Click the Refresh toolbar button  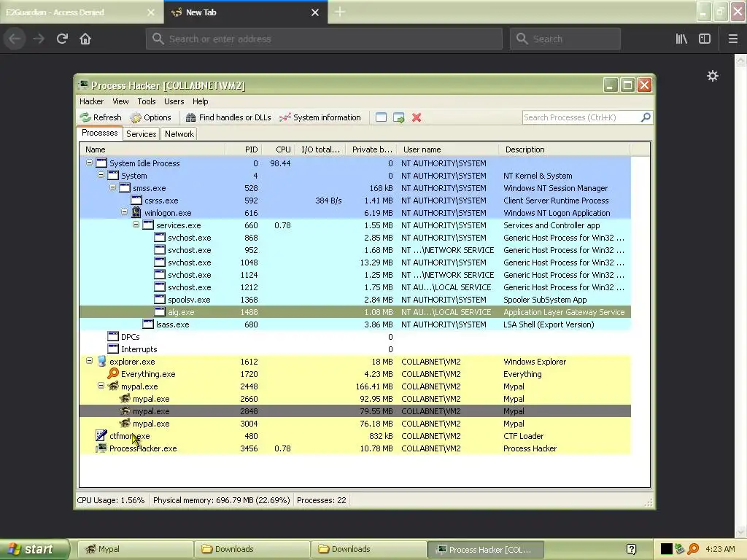tap(101, 117)
